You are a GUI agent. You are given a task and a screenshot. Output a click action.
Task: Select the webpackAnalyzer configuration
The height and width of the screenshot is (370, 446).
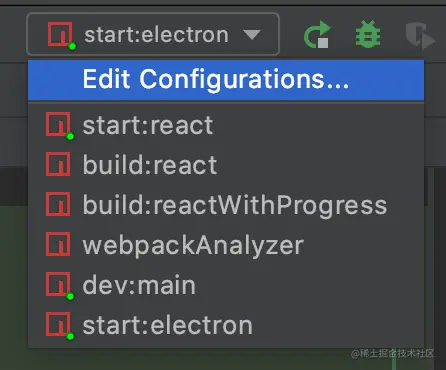click(x=226, y=245)
